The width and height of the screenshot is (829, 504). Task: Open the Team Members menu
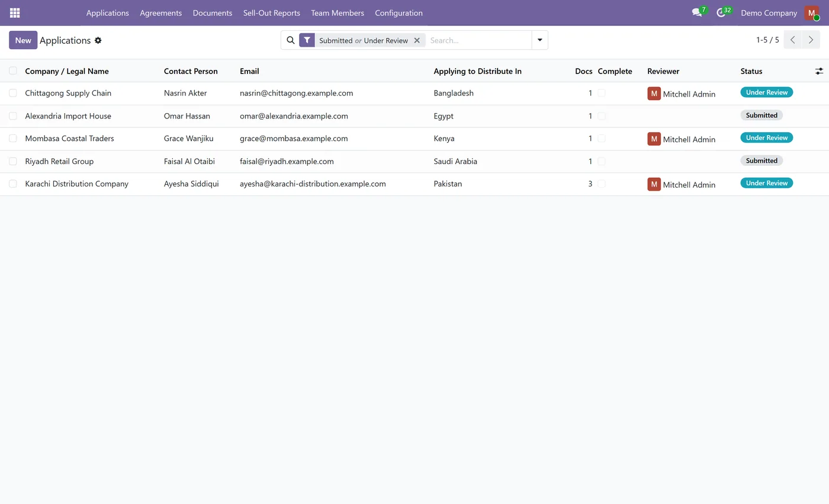(338, 13)
